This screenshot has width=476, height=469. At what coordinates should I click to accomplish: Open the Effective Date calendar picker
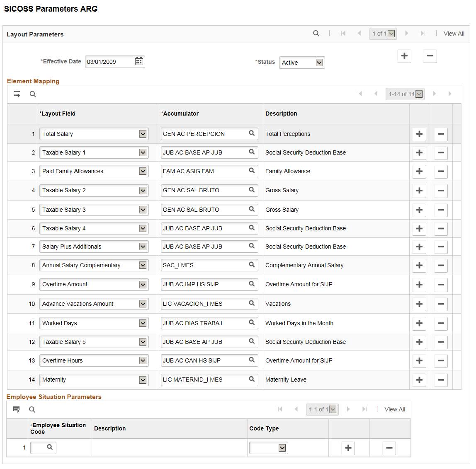pos(139,61)
